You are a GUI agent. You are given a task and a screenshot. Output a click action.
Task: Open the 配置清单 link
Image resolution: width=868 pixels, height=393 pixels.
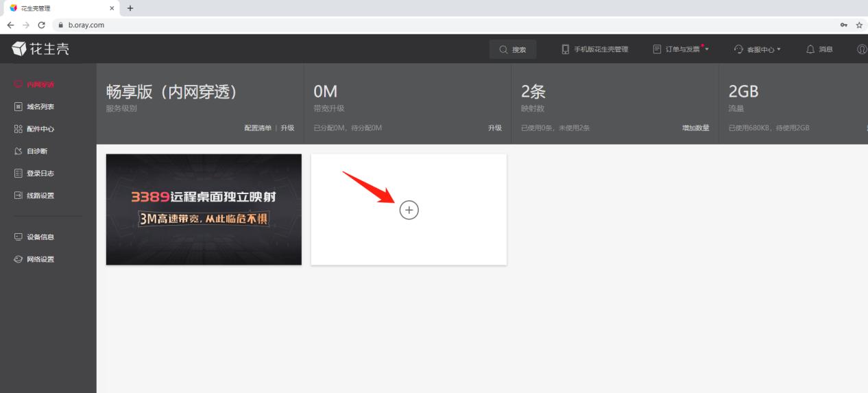click(x=258, y=128)
